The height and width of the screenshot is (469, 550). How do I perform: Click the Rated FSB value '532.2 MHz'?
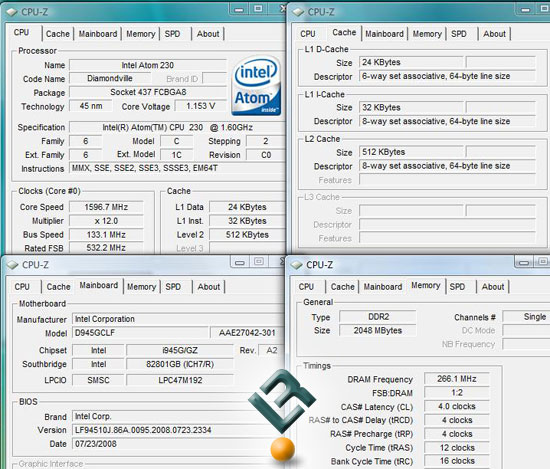[x=106, y=248]
